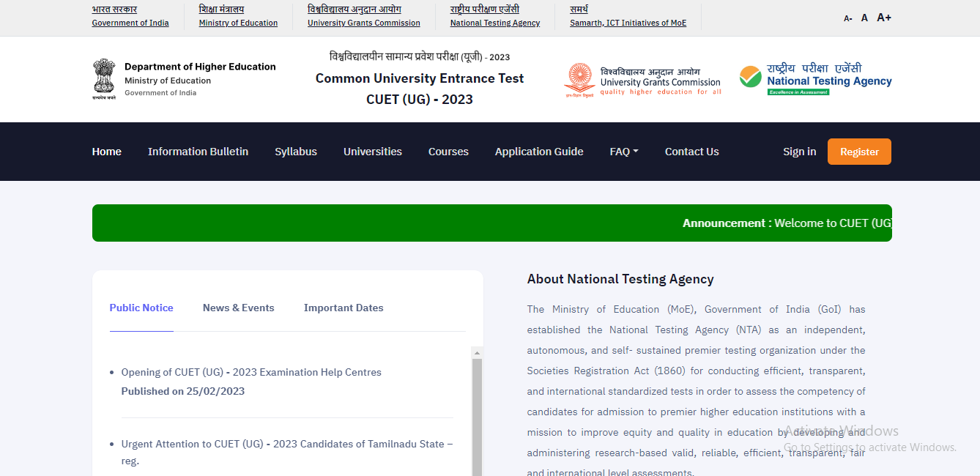
Task: Click the orange Register button
Action: click(x=859, y=152)
